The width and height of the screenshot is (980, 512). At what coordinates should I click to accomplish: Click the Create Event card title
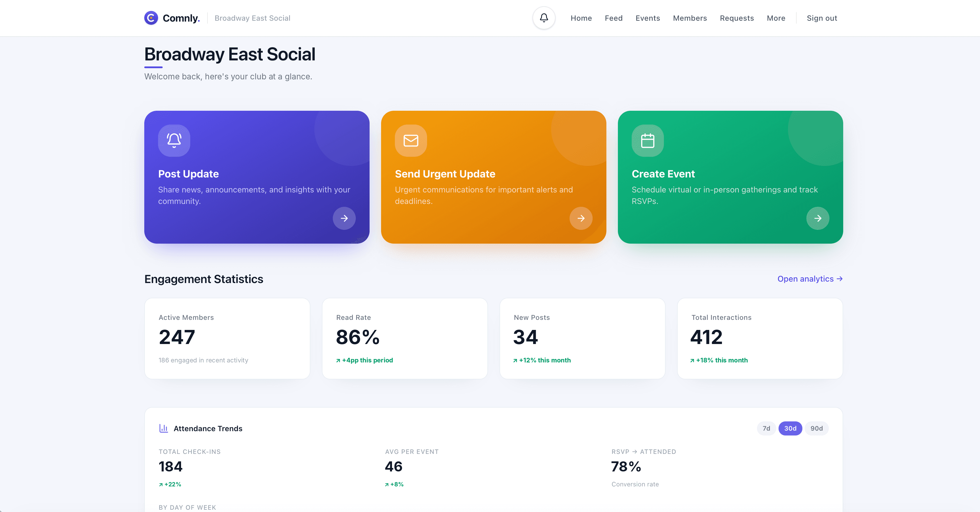(x=663, y=173)
